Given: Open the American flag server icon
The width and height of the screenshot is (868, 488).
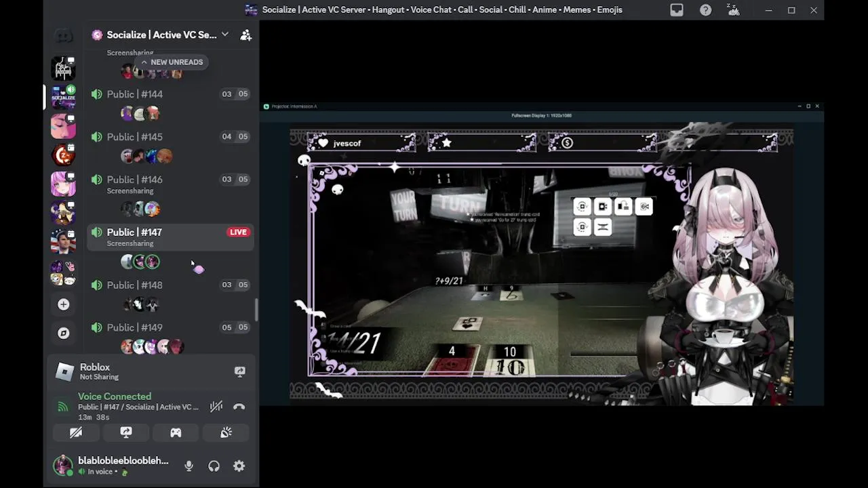Looking at the screenshot, I should 63,241.
